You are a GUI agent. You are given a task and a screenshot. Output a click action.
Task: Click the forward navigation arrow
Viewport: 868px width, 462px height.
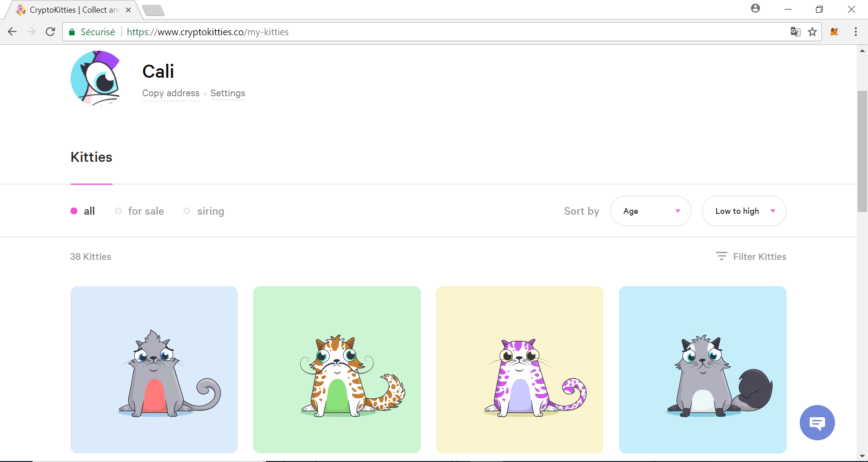click(x=31, y=32)
